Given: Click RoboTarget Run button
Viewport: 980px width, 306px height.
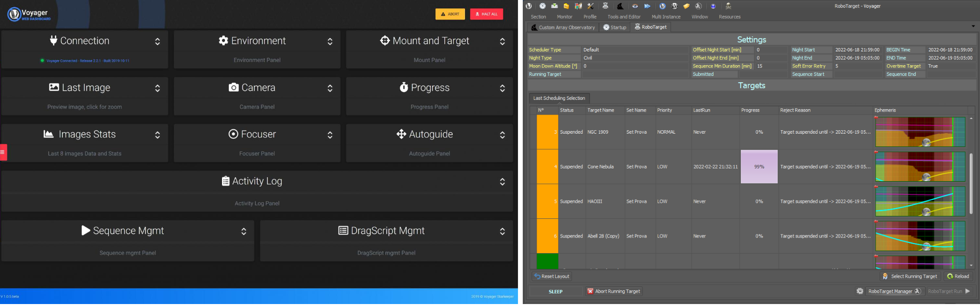Looking at the screenshot, I should 949,291.
